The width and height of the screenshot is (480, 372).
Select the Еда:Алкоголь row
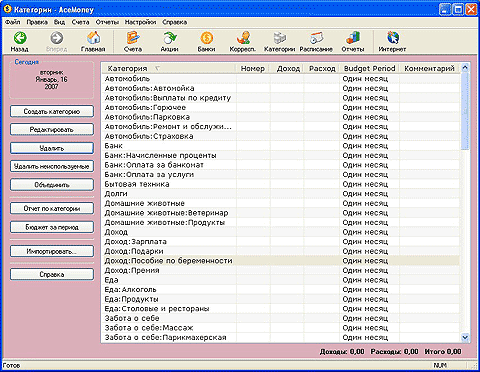(x=281, y=290)
